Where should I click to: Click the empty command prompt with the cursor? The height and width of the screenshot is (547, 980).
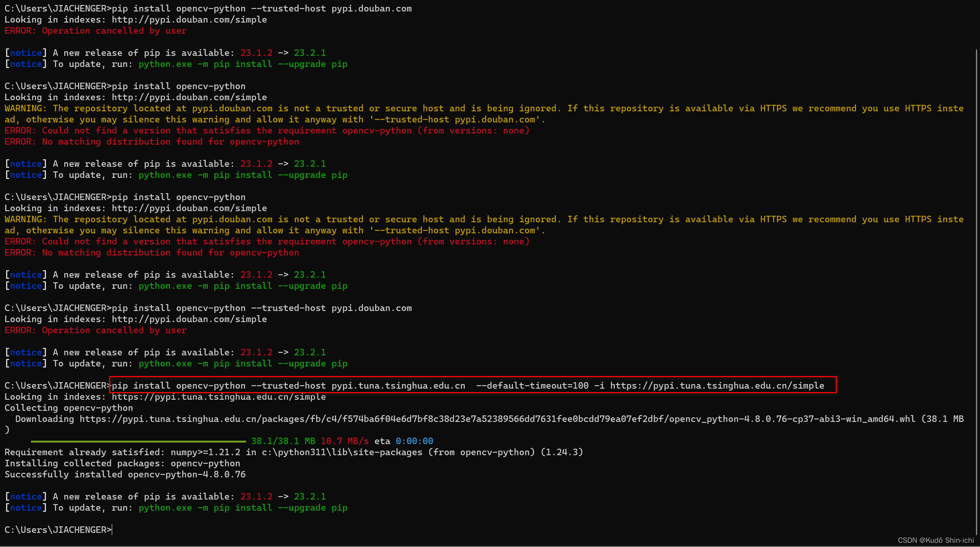[58, 530]
